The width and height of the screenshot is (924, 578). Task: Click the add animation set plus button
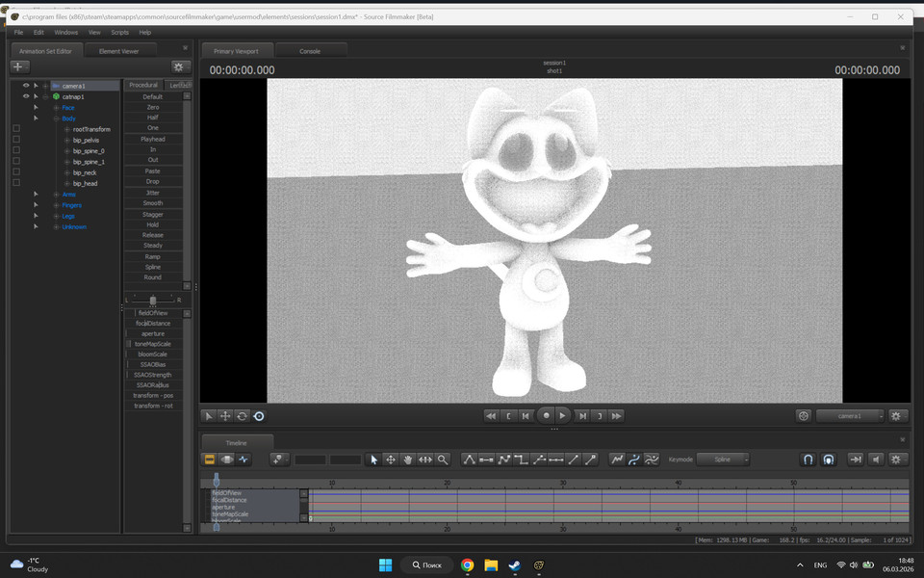click(x=18, y=66)
